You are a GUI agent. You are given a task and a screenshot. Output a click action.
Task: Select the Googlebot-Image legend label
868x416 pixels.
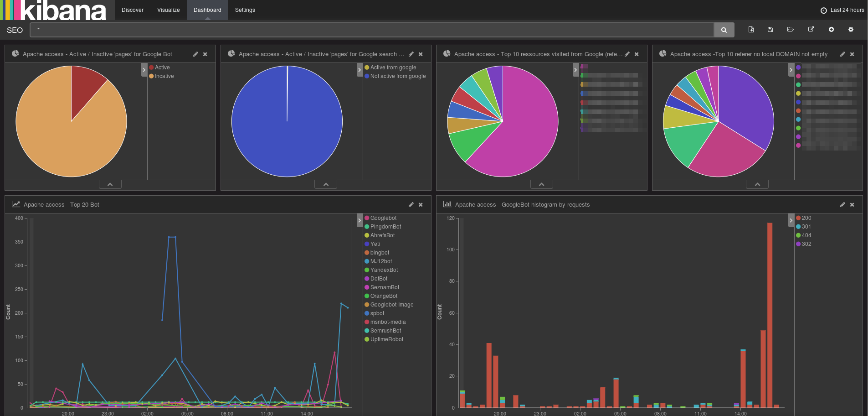click(x=392, y=305)
